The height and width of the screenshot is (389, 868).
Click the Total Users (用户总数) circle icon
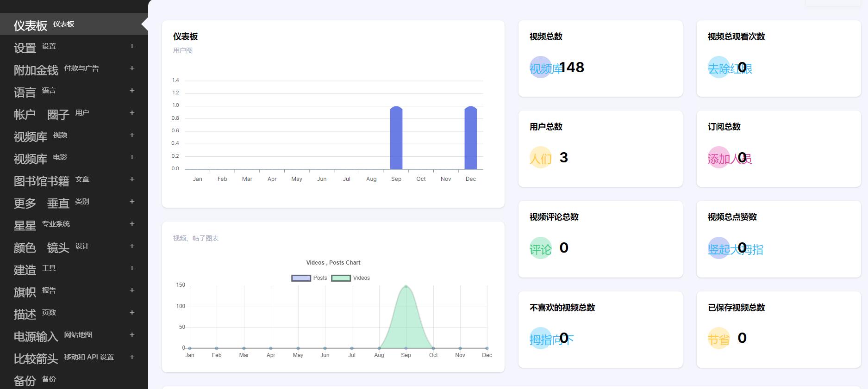540,158
